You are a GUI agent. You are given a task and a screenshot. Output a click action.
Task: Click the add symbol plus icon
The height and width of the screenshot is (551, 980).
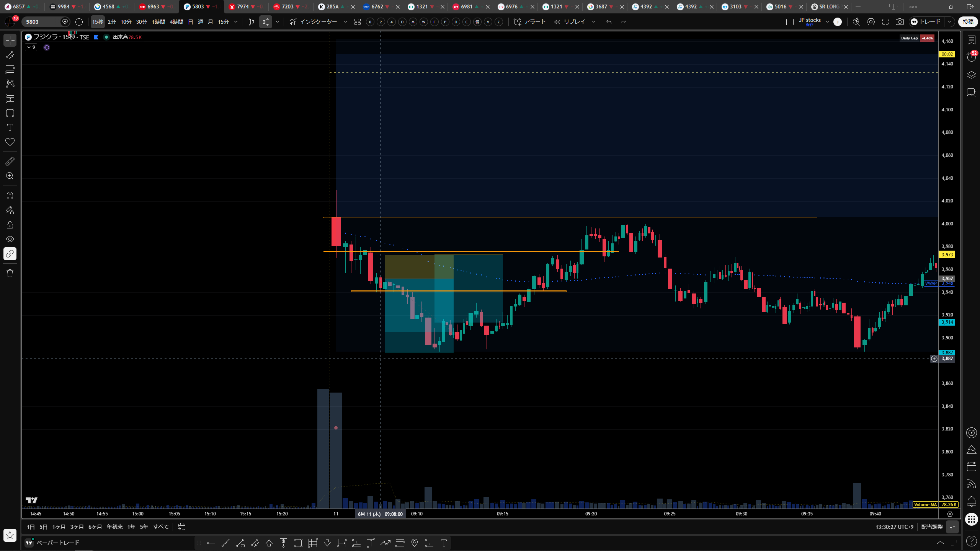pos(79,22)
